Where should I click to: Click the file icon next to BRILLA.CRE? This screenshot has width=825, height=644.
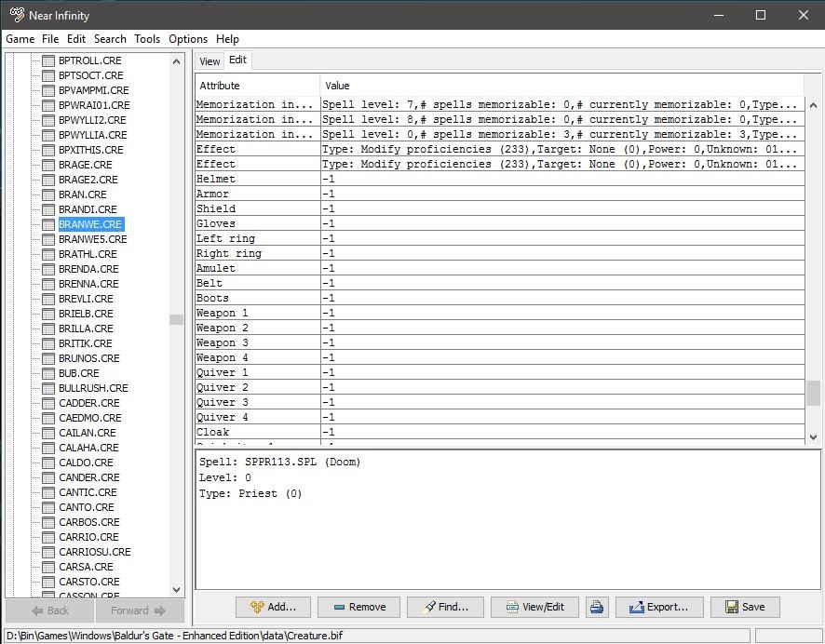point(48,329)
